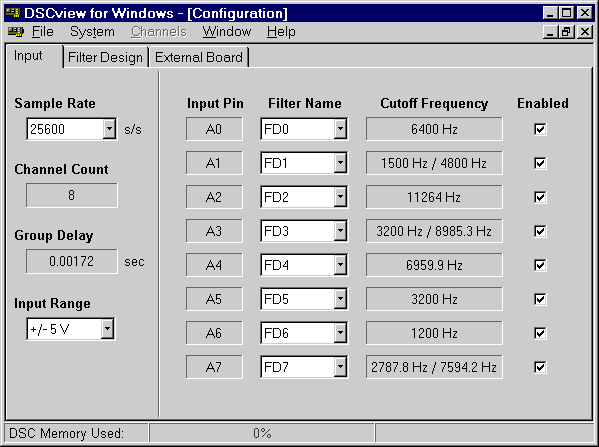The height and width of the screenshot is (447, 599).
Task: Expand the FD4 filter name dropdown
Action: [x=340, y=265]
